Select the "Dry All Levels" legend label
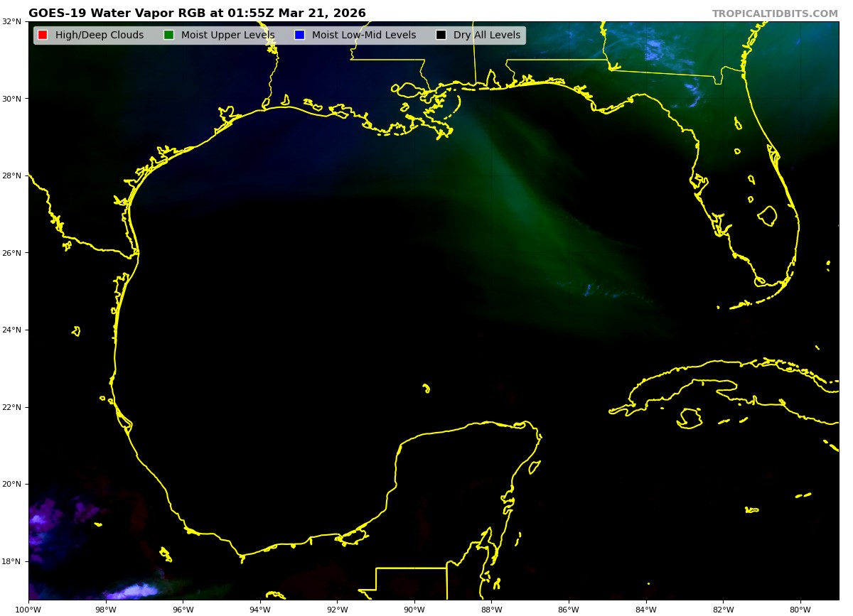 pos(486,35)
